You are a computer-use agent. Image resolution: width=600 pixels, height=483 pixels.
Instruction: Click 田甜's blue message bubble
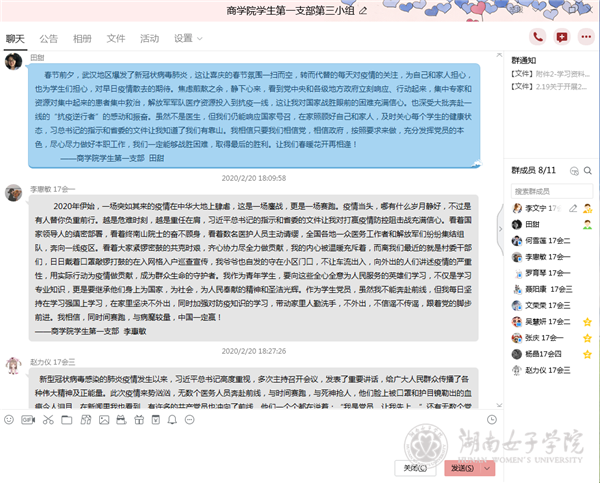[254, 116]
